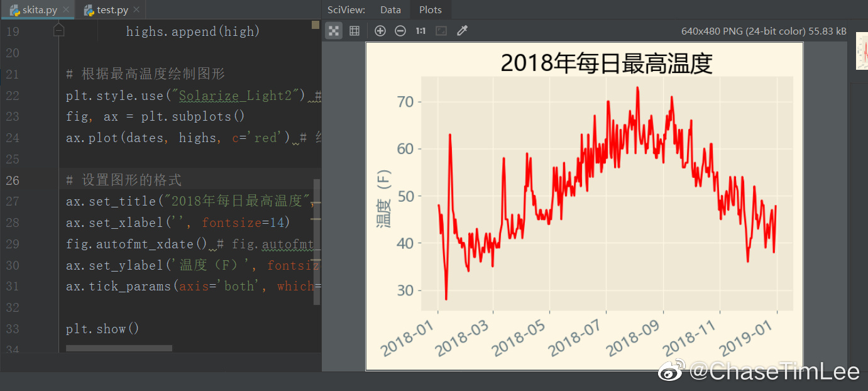
Task: Reset plot to 1:1 actual size
Action: tap(420, 30)
